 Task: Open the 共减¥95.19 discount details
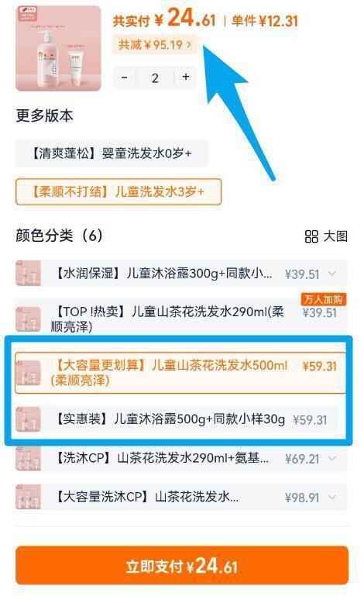(x=156, y=45)
